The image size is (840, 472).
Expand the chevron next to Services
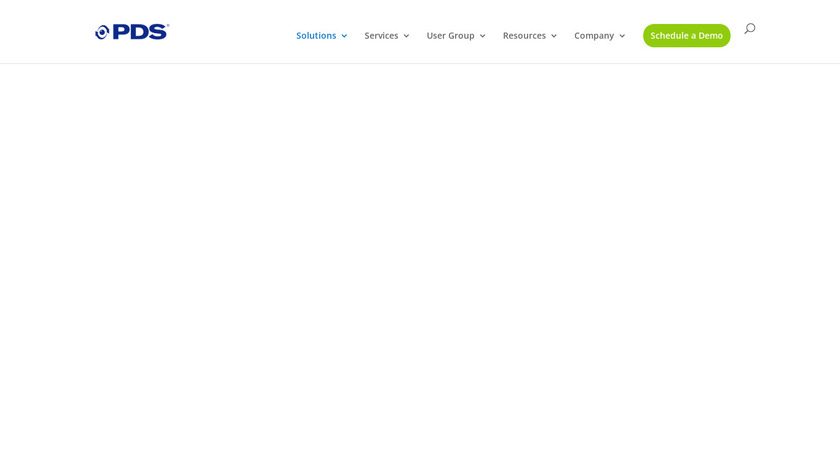point(406,36)
